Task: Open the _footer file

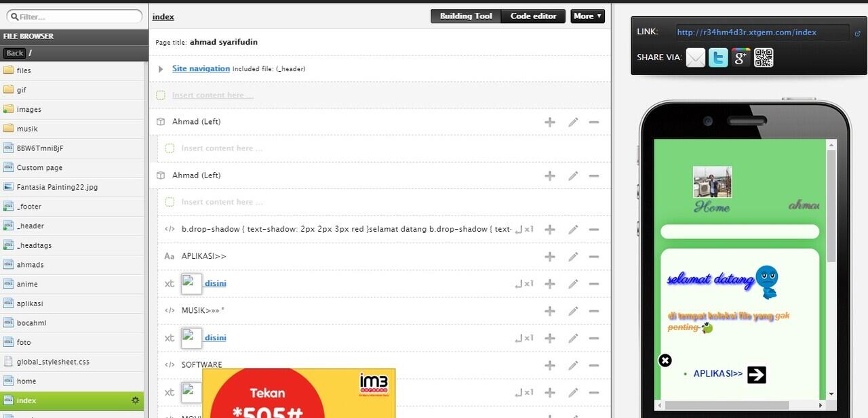Action: coord(72,207)
